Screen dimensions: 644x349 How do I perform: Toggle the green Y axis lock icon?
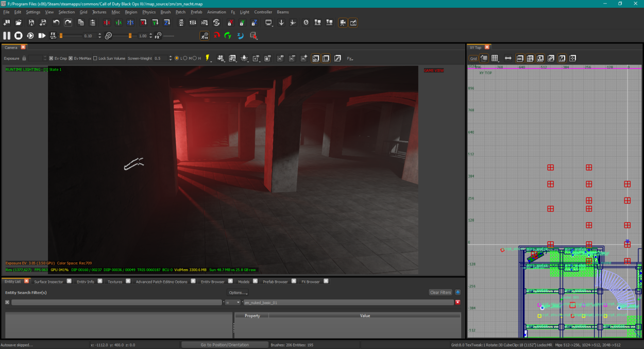[242, 23]
